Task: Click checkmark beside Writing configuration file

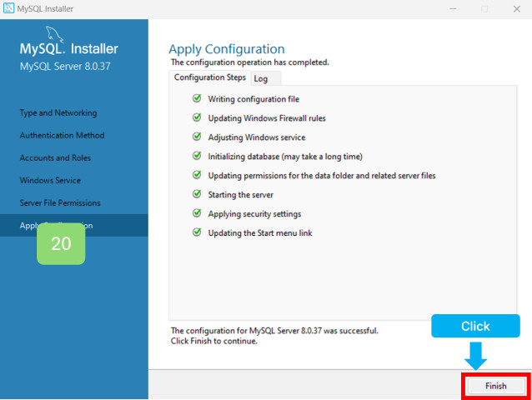Action: [197, 98]
